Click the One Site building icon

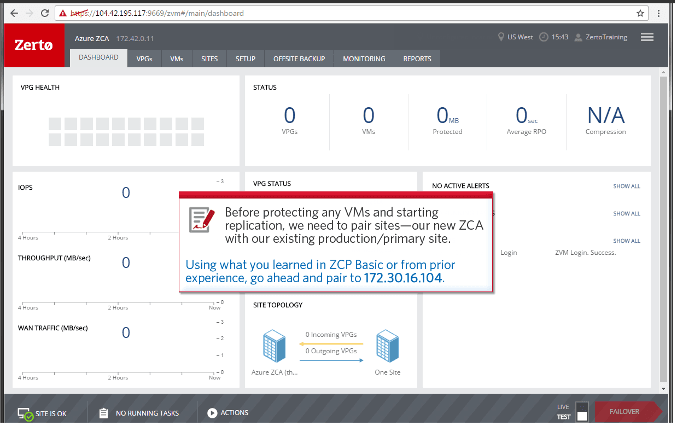pyautogui.click(x=387, y=346)
